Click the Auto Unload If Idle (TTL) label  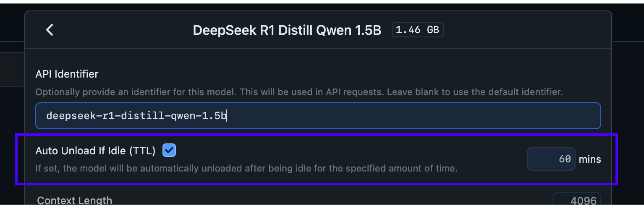coord(95,151)
